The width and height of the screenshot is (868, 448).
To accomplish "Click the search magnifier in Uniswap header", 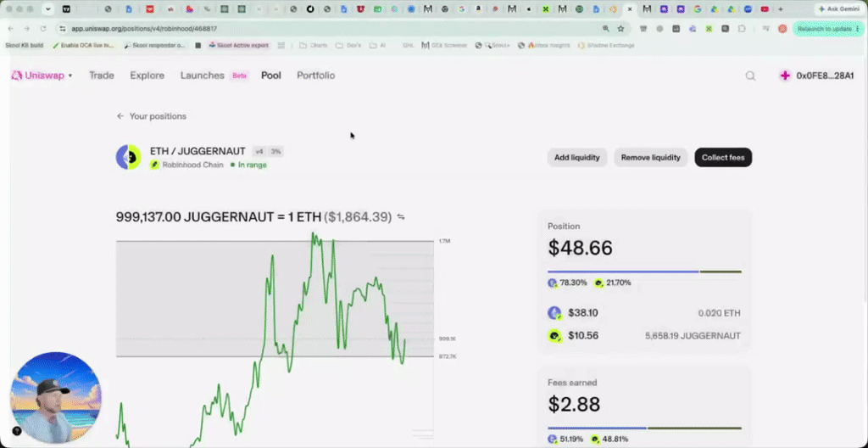I will (x=750, y=76).
